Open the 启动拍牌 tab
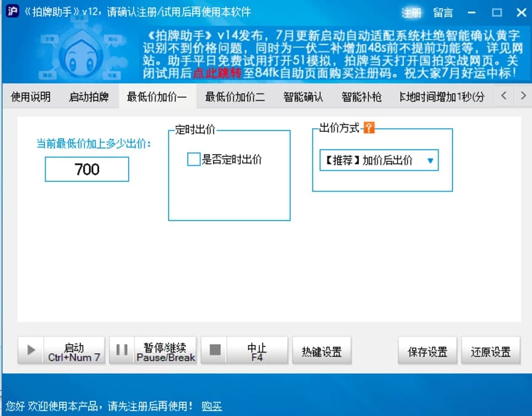This screenshot has width=532, height=416. click(x=88, y=97)
